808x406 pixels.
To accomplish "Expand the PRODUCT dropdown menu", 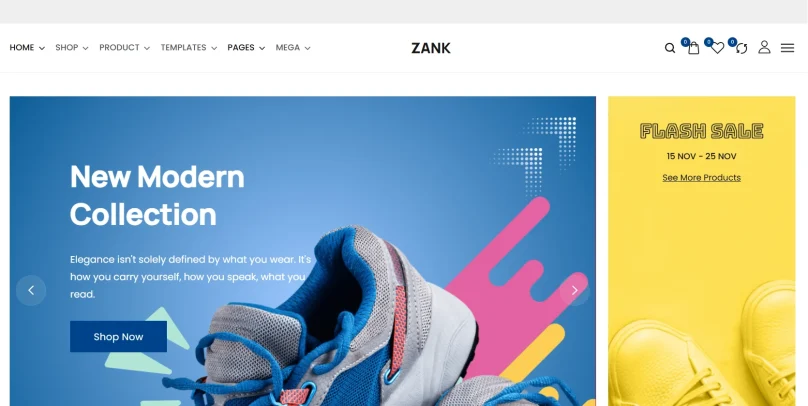I will [125, 47].
